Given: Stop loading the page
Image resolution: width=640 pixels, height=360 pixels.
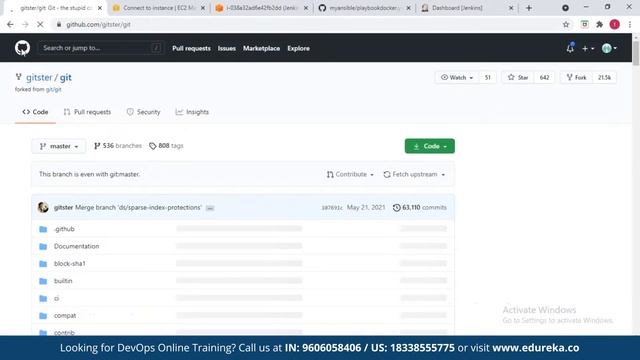Looking at the screenshot, I should pos(40,24).
